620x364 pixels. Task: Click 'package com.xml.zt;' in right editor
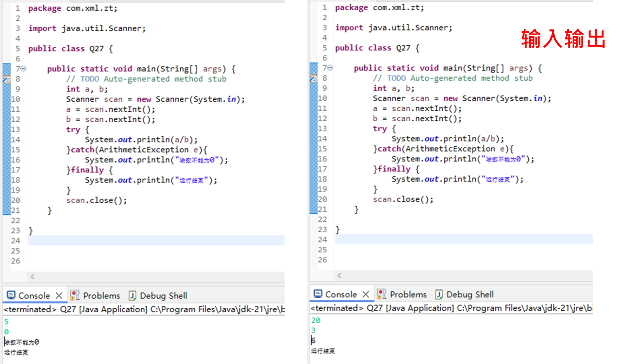[379, 8]
